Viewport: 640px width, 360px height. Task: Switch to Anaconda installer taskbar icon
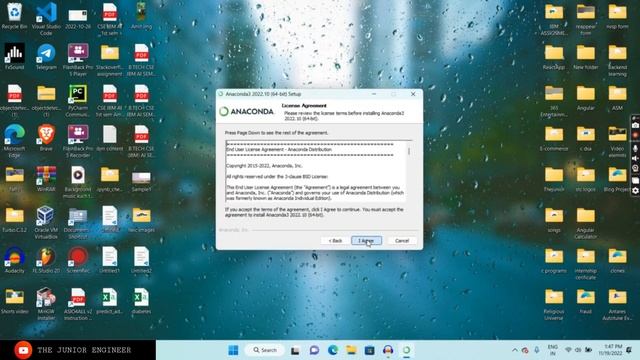pyautogui.click(x=407, y=350)
